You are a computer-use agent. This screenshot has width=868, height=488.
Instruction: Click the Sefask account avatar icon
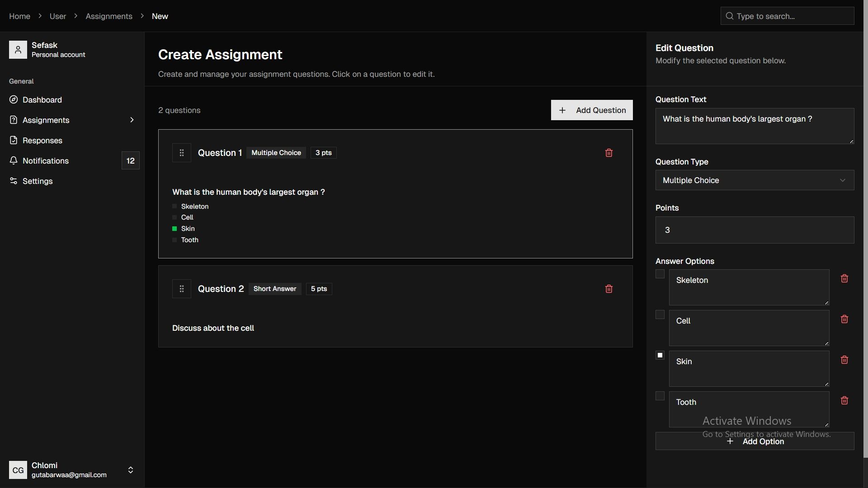point(18,50)
